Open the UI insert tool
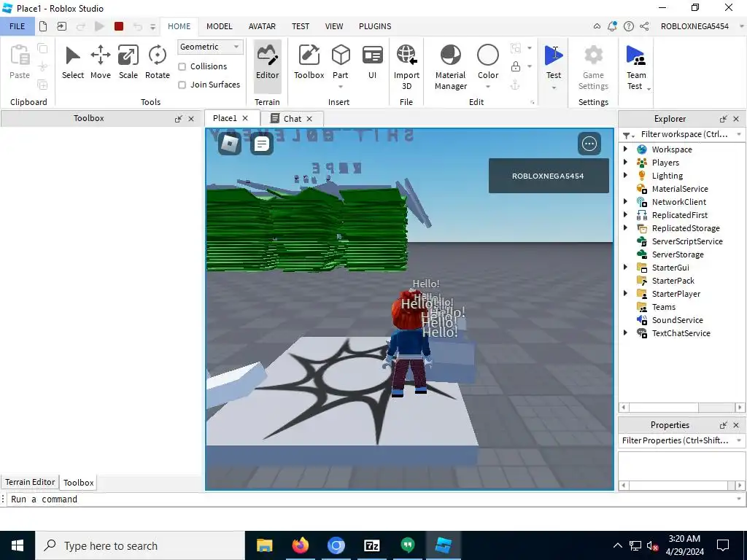This screenshot has width=747, height=560. pyautogui.click(x=373, y=63)
